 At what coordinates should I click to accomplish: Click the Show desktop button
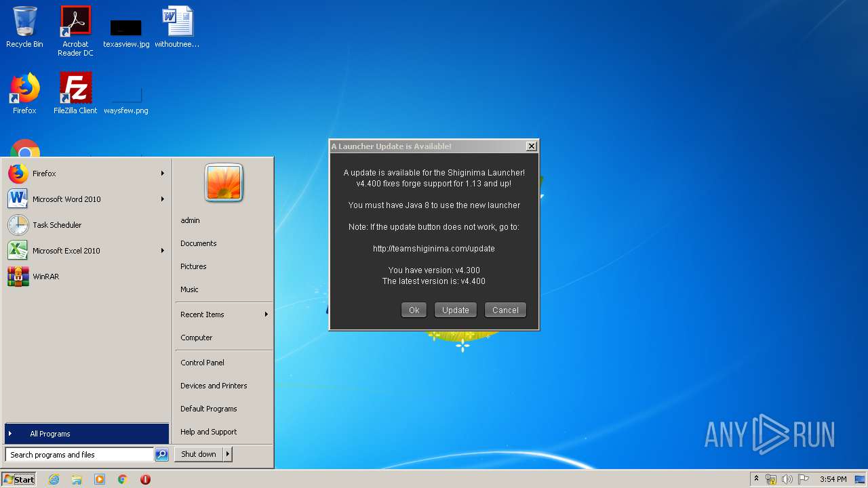pyautogui.click(x=860, y=479)
